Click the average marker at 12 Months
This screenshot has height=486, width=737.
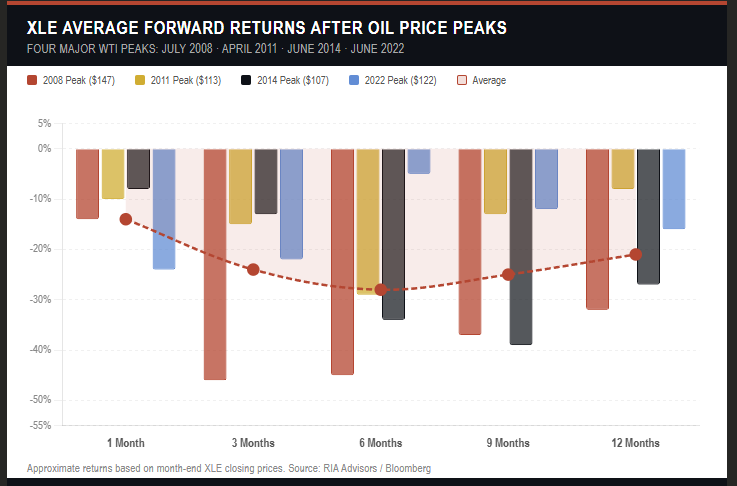pos(635,254)
